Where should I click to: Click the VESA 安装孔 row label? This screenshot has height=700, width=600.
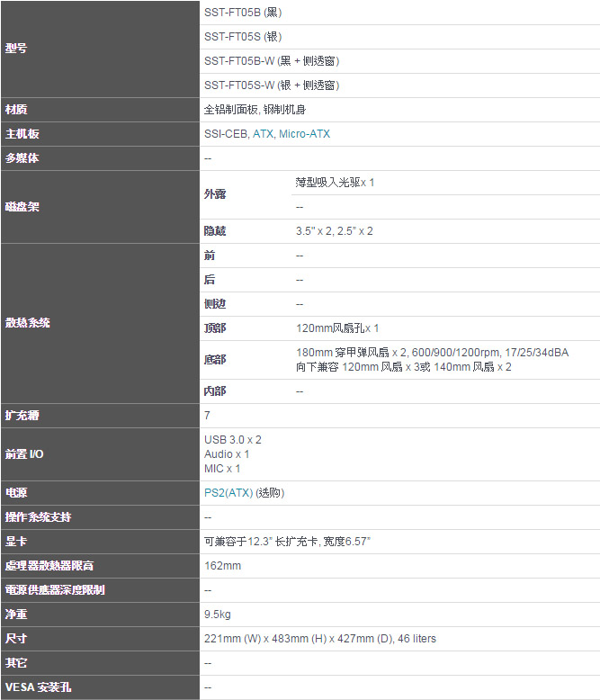(x=38, y=687)
